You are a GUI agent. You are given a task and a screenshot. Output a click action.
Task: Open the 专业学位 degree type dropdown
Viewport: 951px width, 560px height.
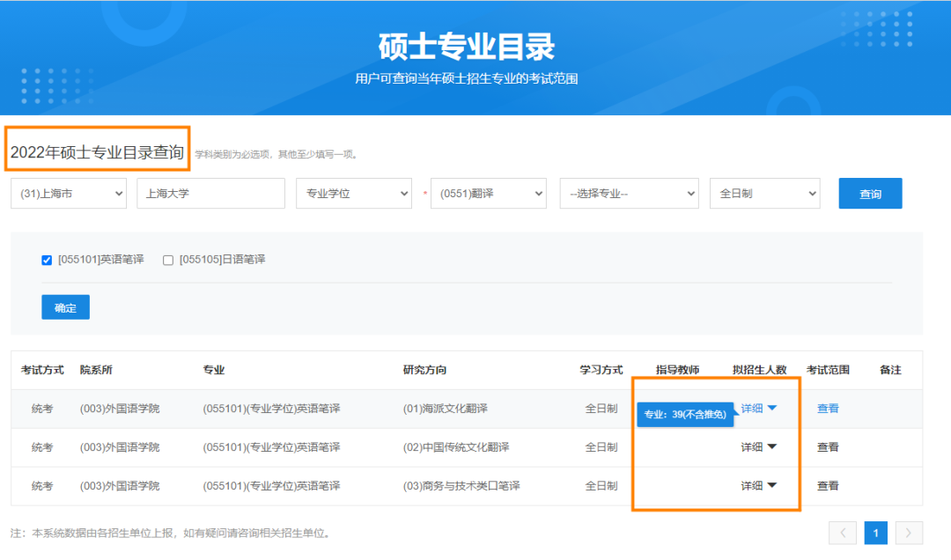click(x=353, y=194)
